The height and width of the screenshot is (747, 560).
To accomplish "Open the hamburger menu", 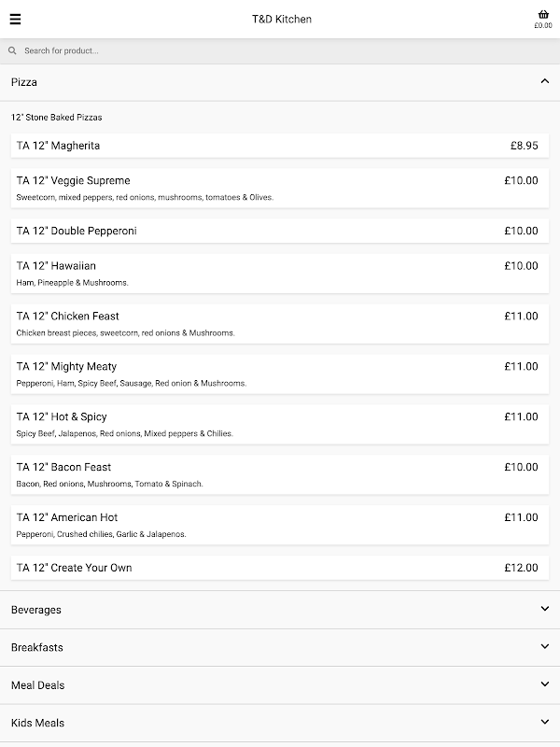I will click(15, 20).
